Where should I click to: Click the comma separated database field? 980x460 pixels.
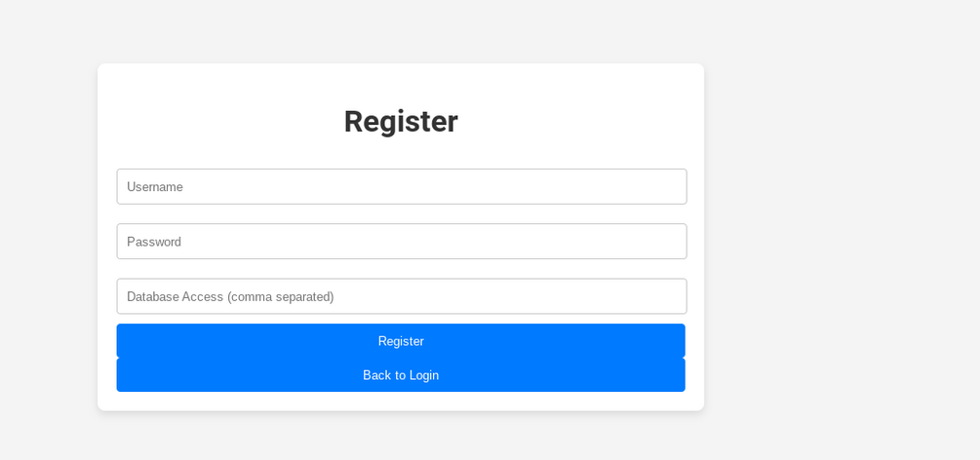point(401,296)
